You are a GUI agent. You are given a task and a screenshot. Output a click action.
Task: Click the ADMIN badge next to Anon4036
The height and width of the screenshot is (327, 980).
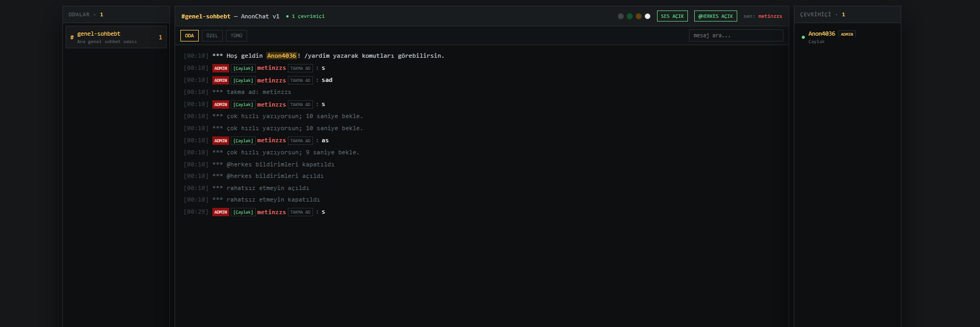(847, 34)
